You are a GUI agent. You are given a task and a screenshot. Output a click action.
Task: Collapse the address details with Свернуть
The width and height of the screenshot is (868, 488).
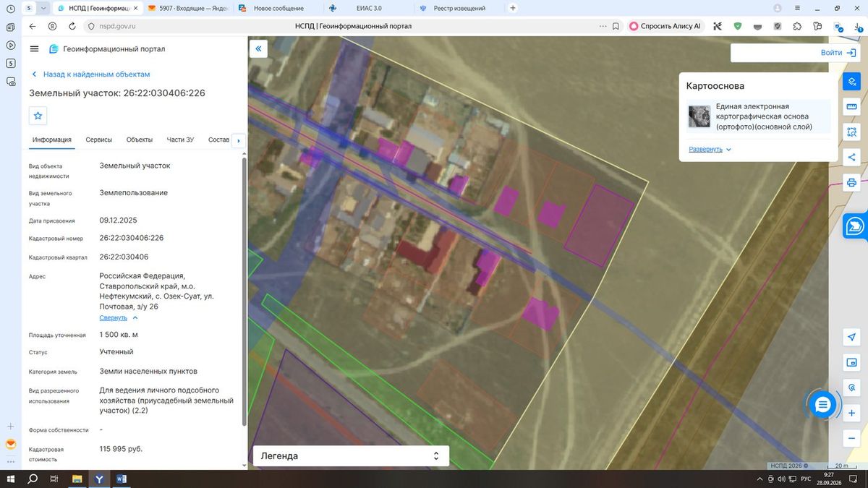coord(119,317)
